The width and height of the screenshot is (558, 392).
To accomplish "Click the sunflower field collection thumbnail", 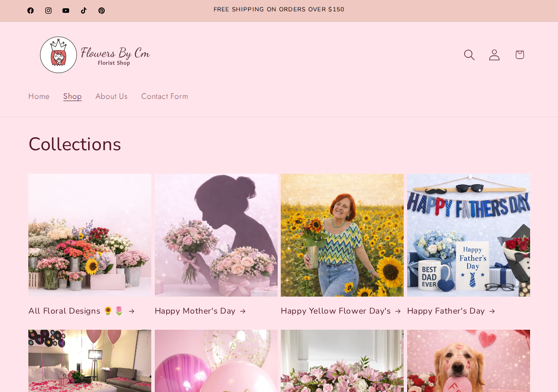I will point(342,235).
